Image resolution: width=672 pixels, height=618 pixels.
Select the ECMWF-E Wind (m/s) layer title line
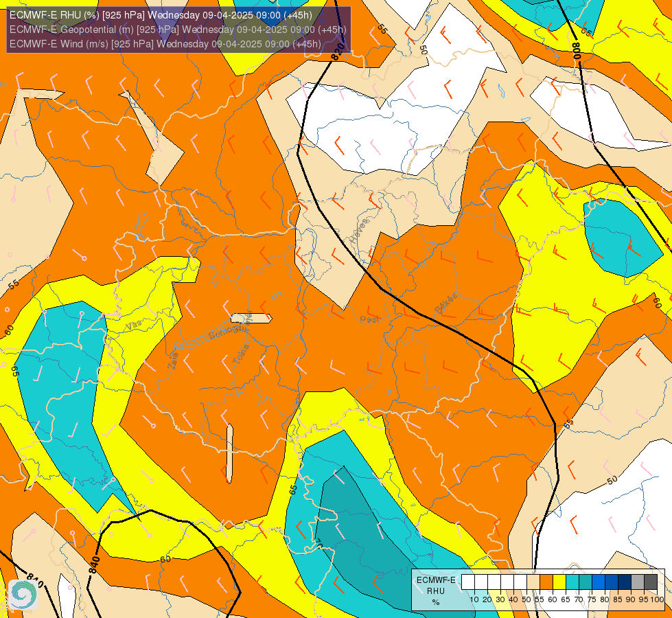[165, 44]
